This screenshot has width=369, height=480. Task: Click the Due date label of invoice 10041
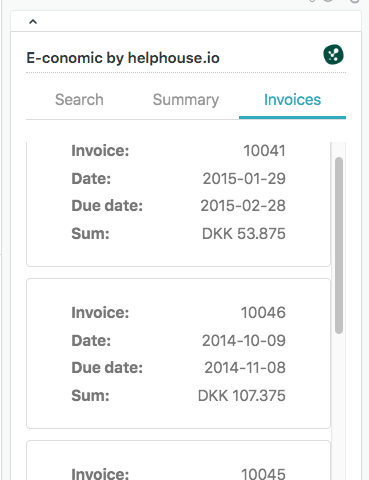pyautogui.click(x=107, y=206)
